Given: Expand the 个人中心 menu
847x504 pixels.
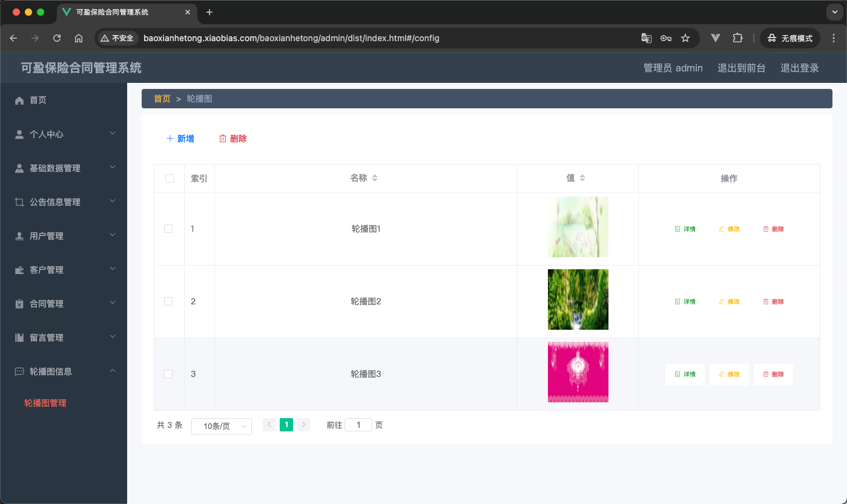Looking at the screenshot, I should coord(113,134).
